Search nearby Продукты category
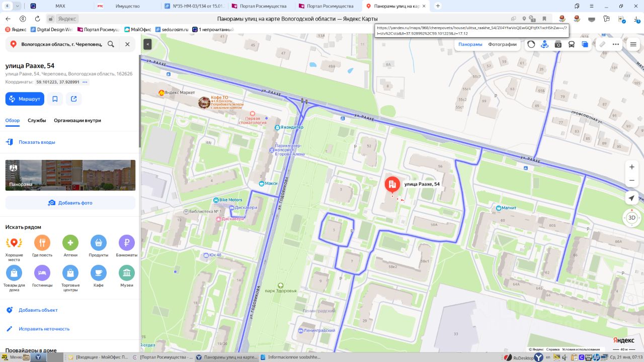The image size is (644, 362). [99, 246]
